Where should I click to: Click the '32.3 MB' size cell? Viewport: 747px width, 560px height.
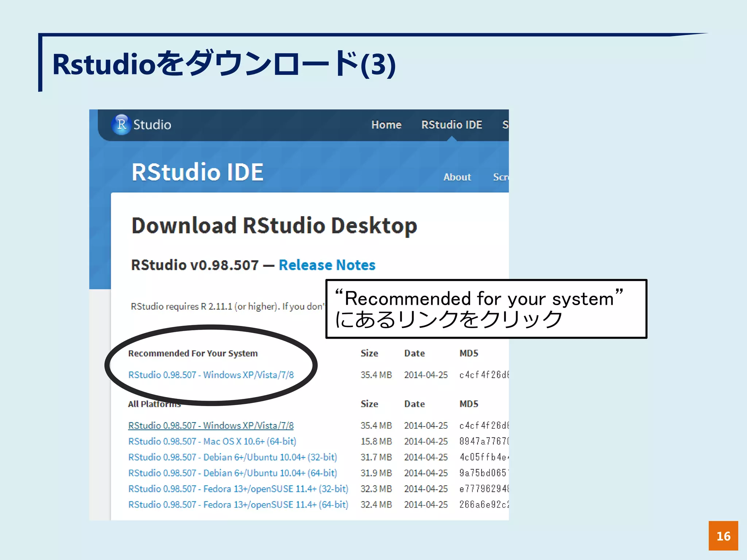(x=376, y=489)
